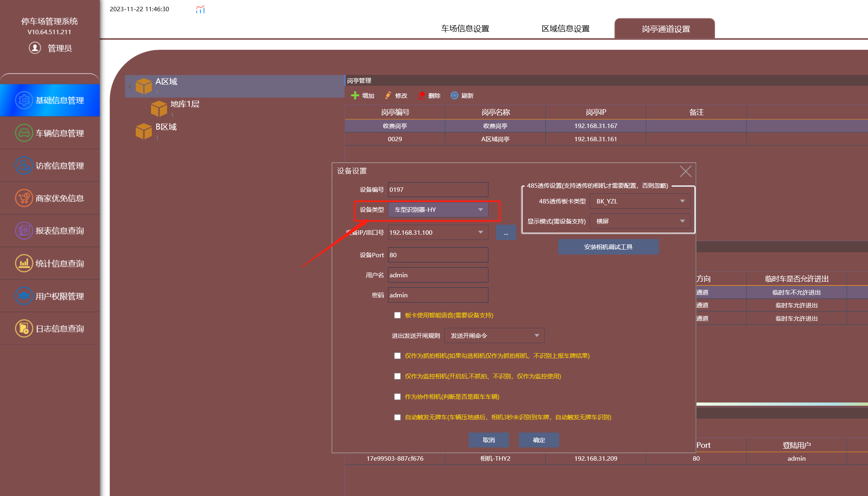This screenshot has height=496, width=868.
Task: Open the 设备类型 dropdown
Action: [438, 209]
